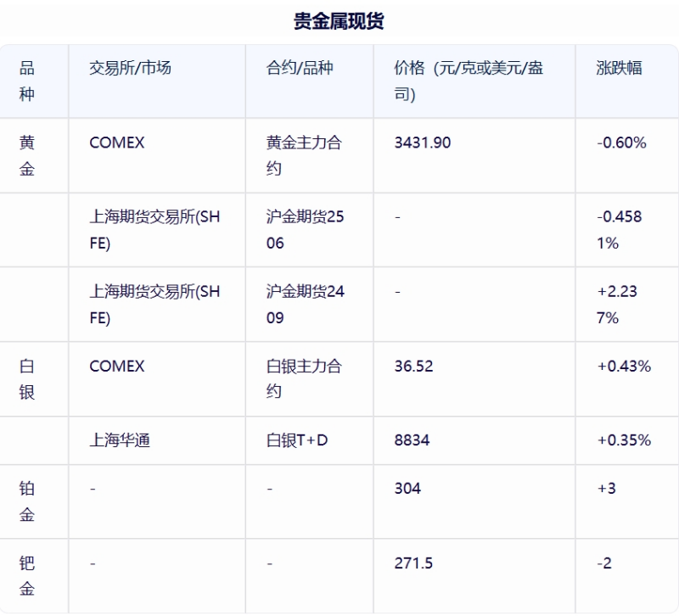Select the -0.60% change value
679x616 pixels.
[x=621, y=143]
